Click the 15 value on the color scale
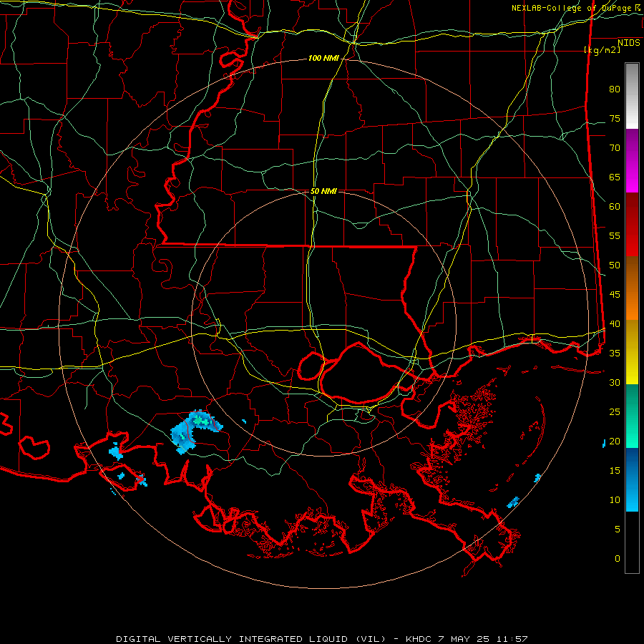 615,471
